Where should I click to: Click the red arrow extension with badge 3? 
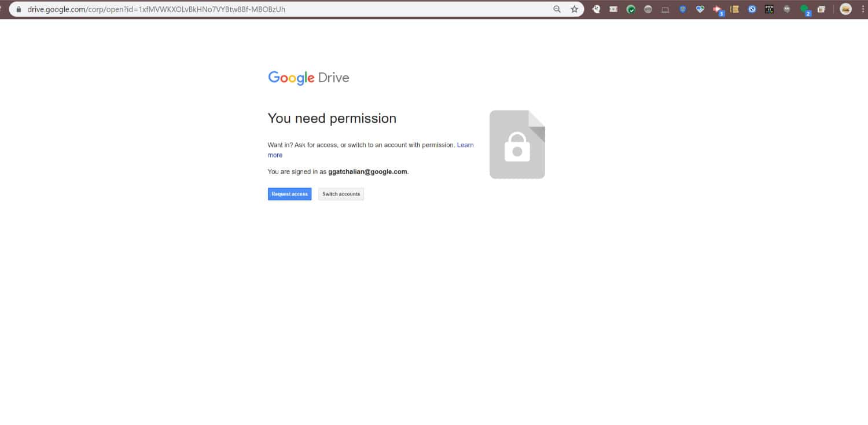(x=718, y=10)
